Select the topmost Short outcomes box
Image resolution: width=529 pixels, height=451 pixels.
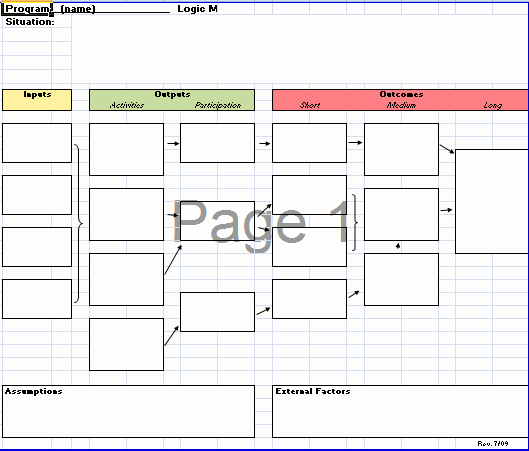(309, 143)
